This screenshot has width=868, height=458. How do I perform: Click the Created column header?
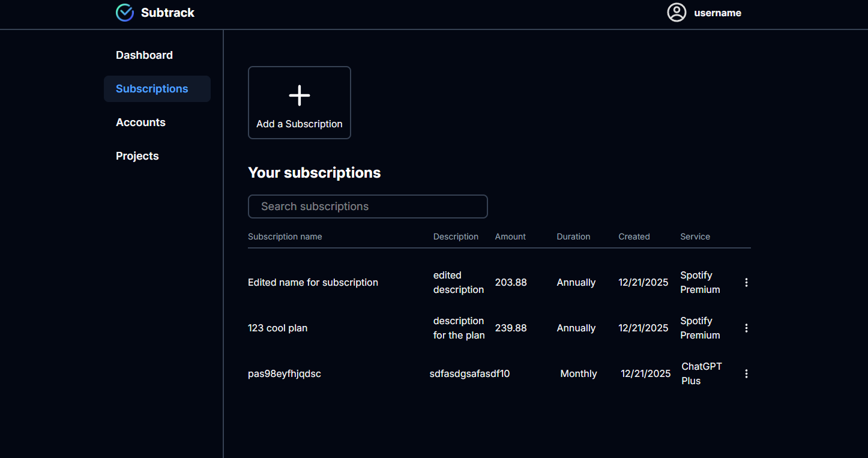[634, 237]
